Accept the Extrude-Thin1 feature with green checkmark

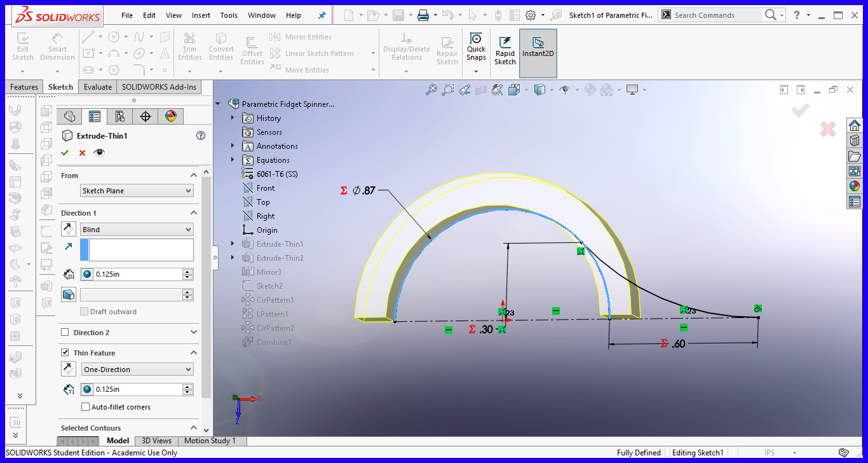(64, 153)
